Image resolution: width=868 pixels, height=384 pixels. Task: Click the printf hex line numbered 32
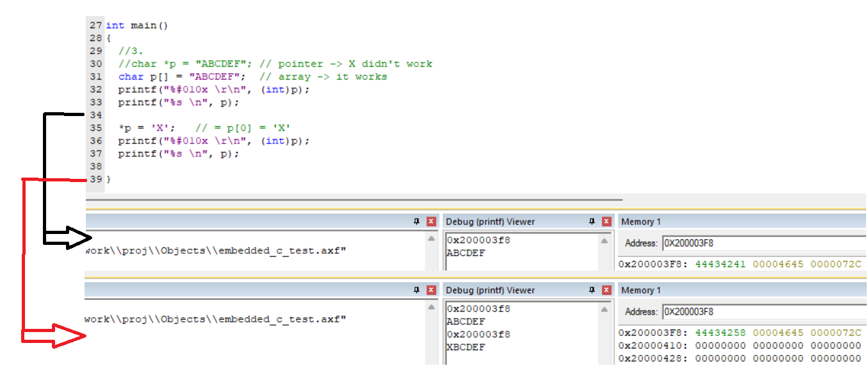pos(214,90)
